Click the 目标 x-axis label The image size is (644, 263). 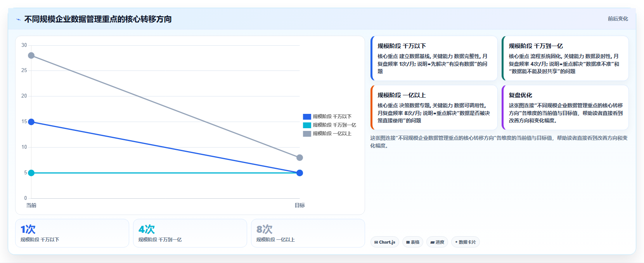pos(299,205)
